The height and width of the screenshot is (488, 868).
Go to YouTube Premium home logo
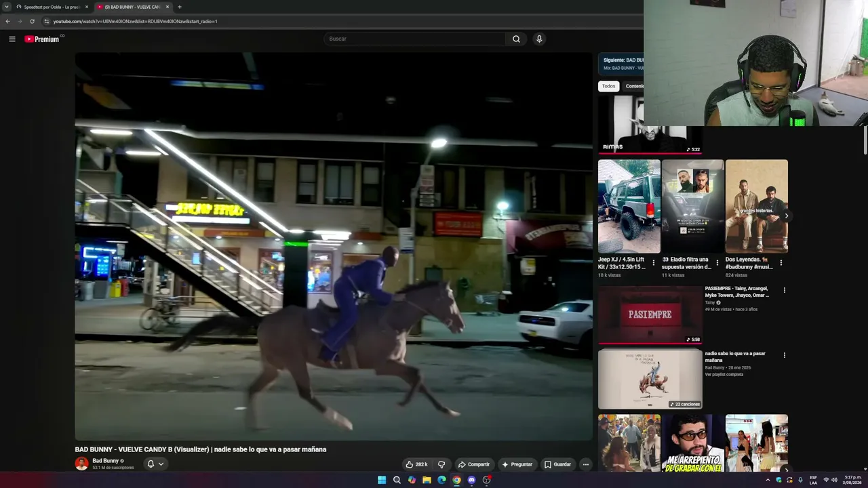pos(43,39)
